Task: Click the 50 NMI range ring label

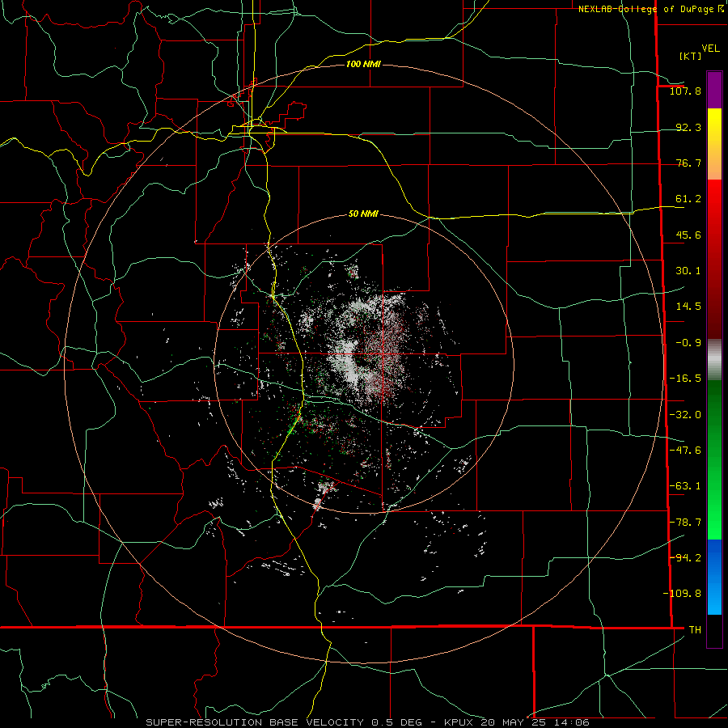Action: pos(363,214)
